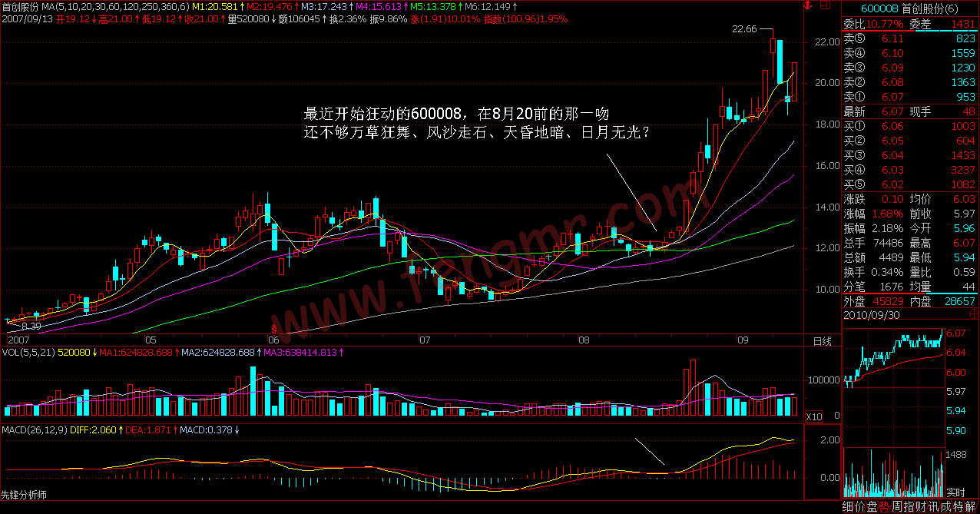
Task: Select the 讯 news tab
Action: coord(933,506)
